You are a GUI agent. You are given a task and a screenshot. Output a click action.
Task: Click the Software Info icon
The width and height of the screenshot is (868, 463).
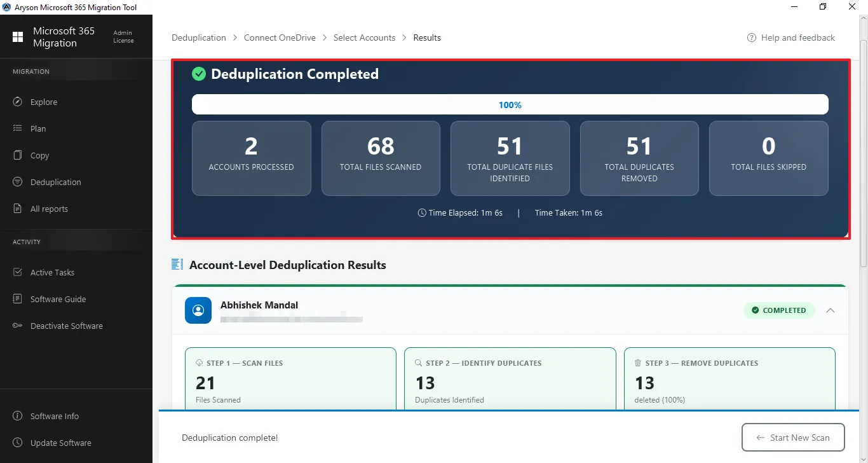(18, 416)
